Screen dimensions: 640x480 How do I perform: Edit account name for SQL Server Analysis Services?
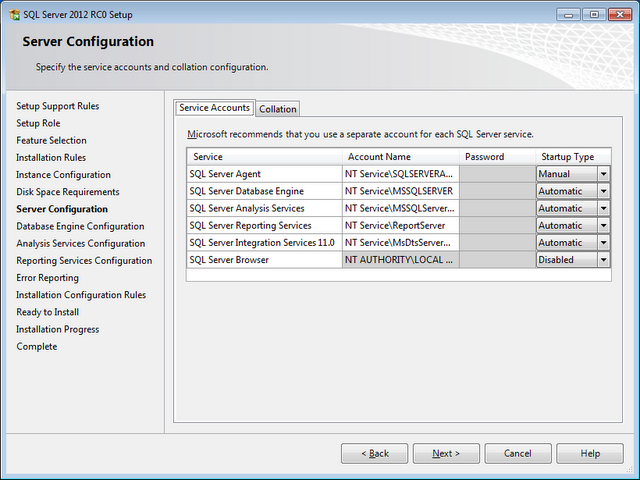point(400,208)
